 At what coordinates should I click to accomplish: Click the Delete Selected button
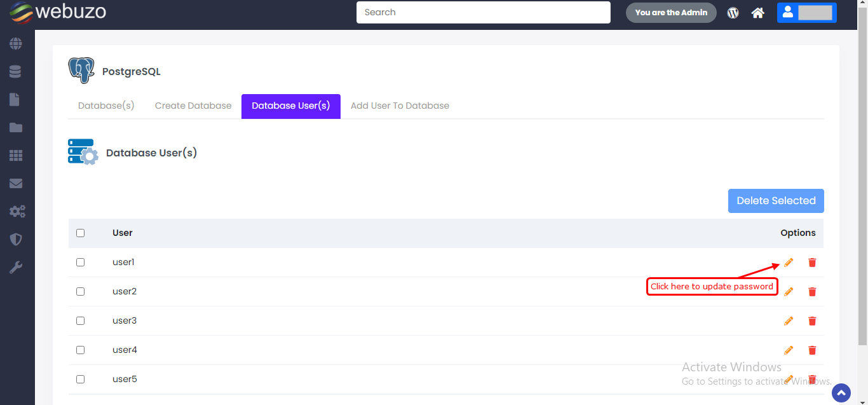tap(776, 201)
